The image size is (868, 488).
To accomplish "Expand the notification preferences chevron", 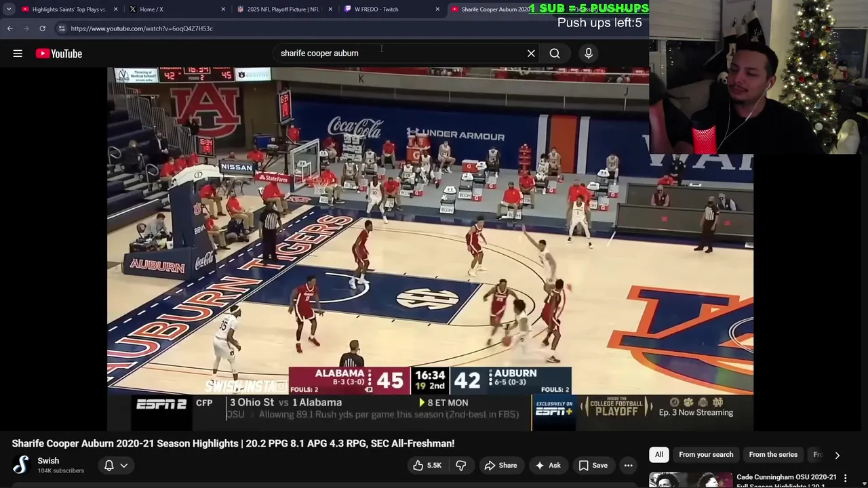I will (x=123, y=466).
